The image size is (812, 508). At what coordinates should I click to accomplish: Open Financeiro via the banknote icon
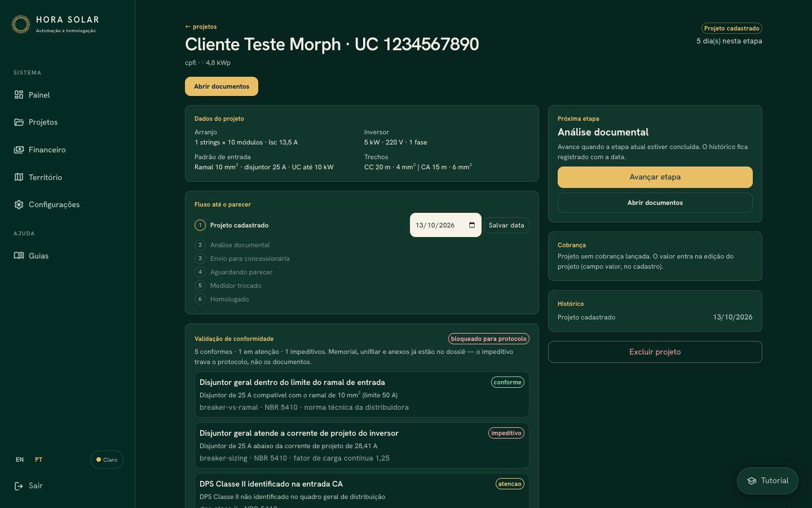19,150
